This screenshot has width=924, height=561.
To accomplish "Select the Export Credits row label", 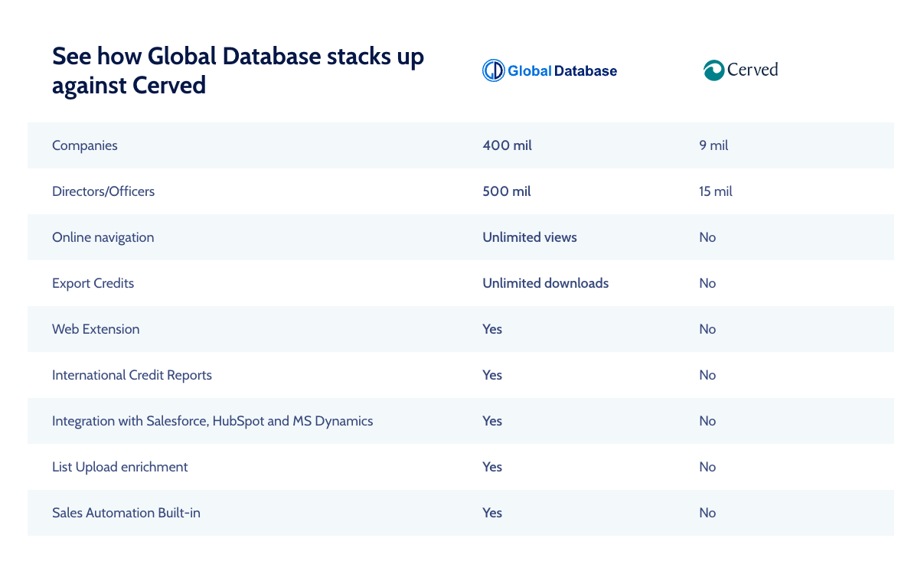I will coord(93,283).
